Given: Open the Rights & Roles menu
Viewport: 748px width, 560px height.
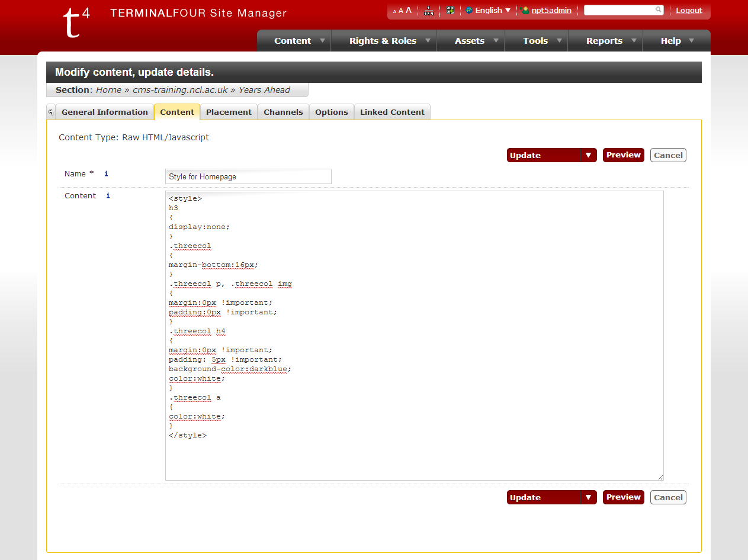Looking at the screenshot, I should [x=383, y=41].
